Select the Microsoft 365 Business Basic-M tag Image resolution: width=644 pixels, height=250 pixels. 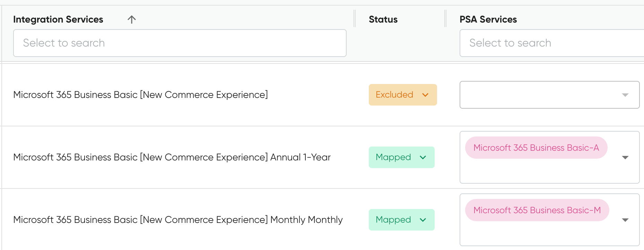(x=537, y=210)
